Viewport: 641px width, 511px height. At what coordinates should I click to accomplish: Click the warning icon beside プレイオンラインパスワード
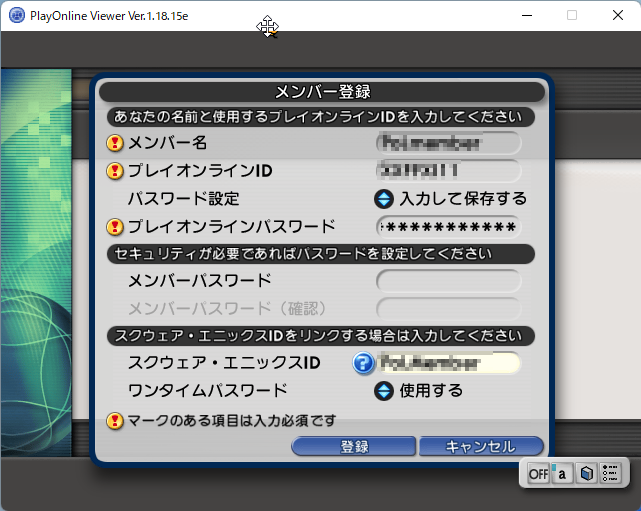tap(115, 226)
